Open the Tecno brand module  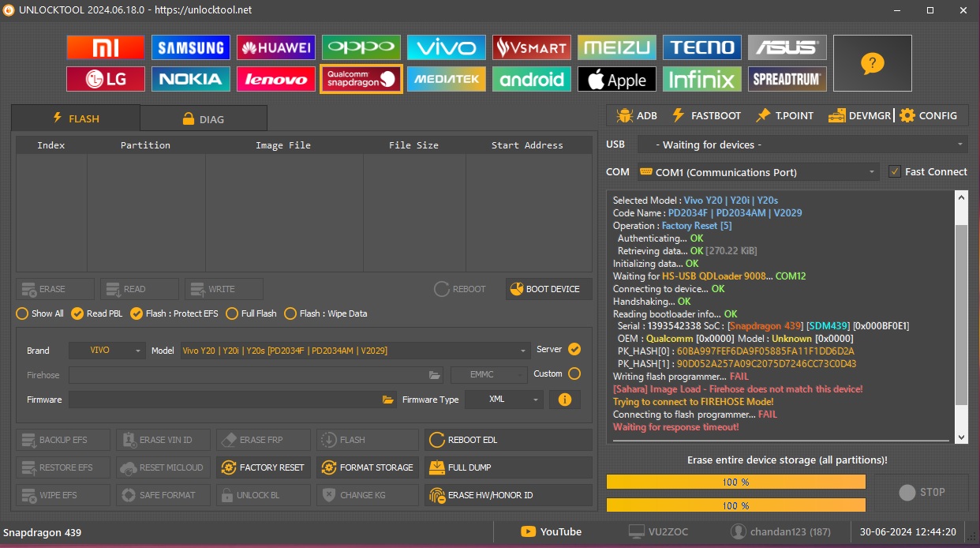(x=702, y=47)
